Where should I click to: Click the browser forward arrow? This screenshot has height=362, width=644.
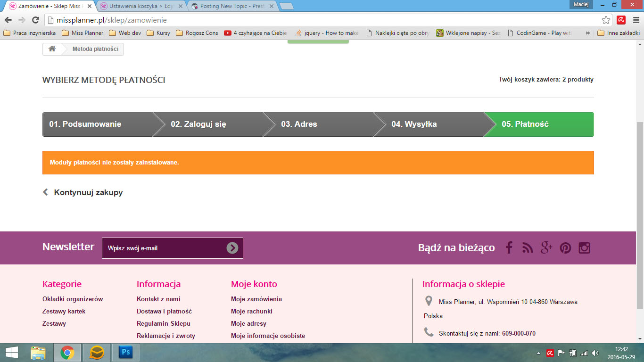click(22, 20)
